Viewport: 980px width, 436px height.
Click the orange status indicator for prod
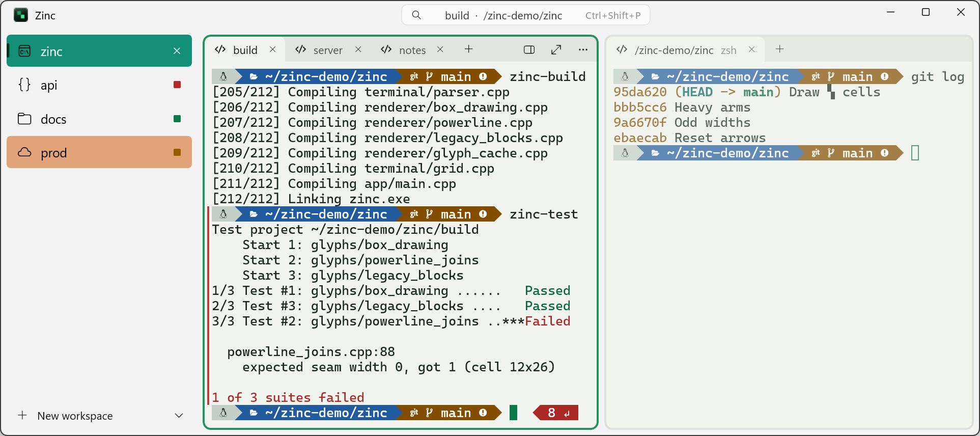point(177,152)
